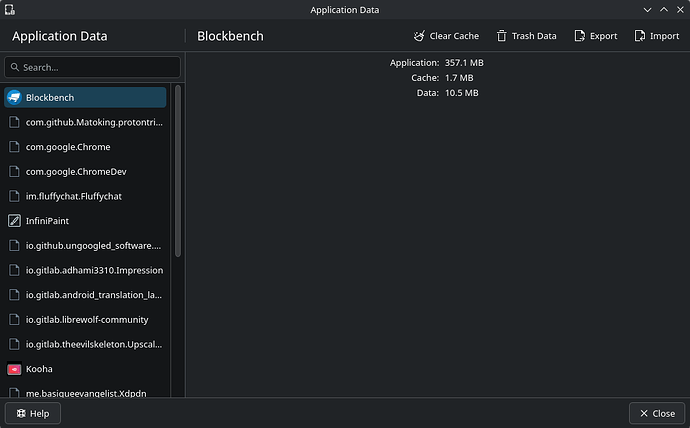The height and width of the screenshot is (428, 690).
Task: Click the Clear Cache label
Action: [x=454, y=36]
